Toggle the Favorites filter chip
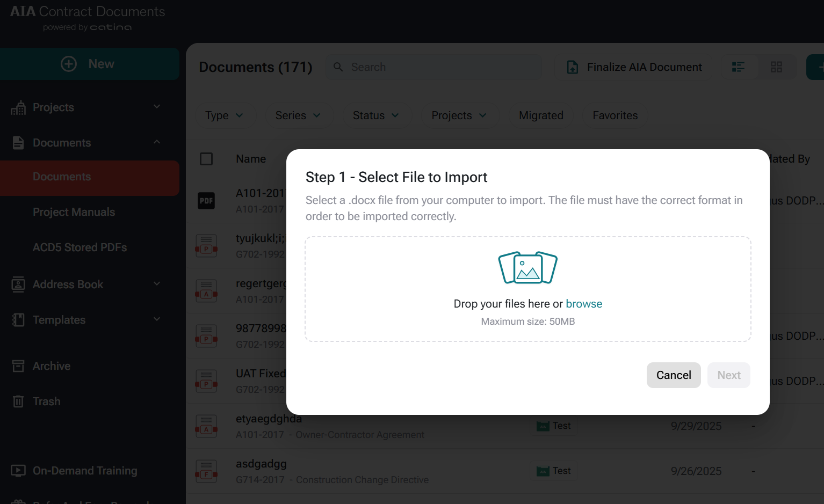Image resolution: width=824 pixels, height=504 pixels. [x=615, y=115]
